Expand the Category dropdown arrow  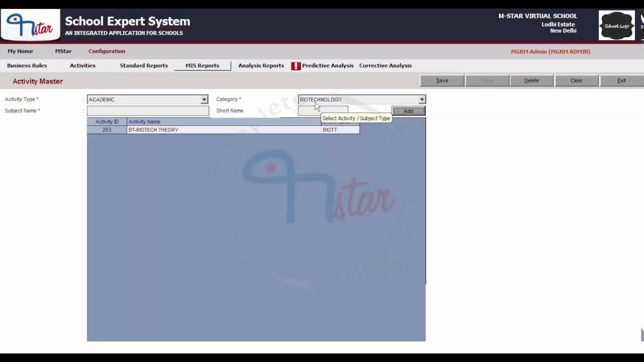click(422, 100)
